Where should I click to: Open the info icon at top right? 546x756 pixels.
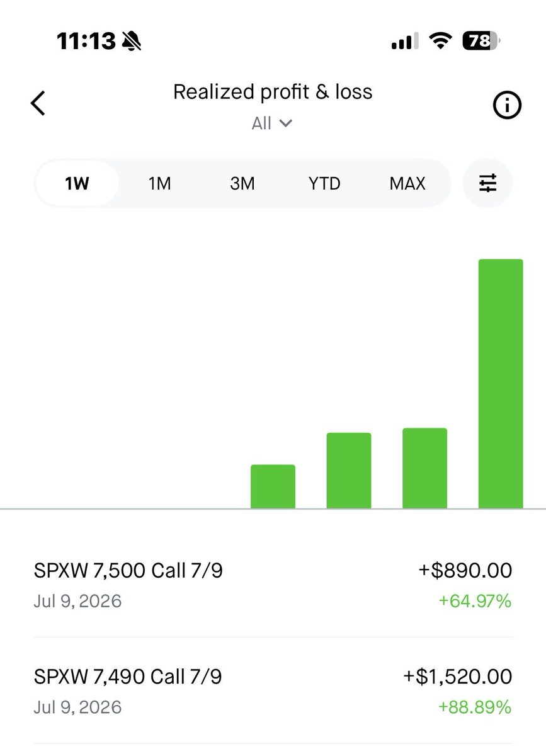(x=507, y=105)
